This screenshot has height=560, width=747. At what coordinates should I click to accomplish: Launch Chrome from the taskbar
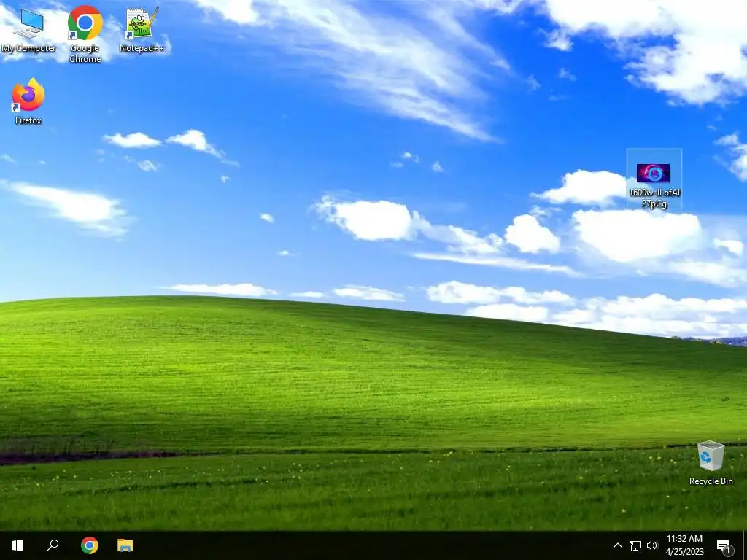89,545
